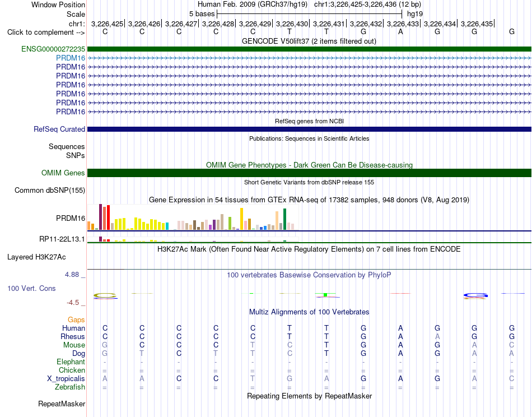The image size is (532, 417).
Task: Click the Elephant species alignment label
Action: click(71, 362)
